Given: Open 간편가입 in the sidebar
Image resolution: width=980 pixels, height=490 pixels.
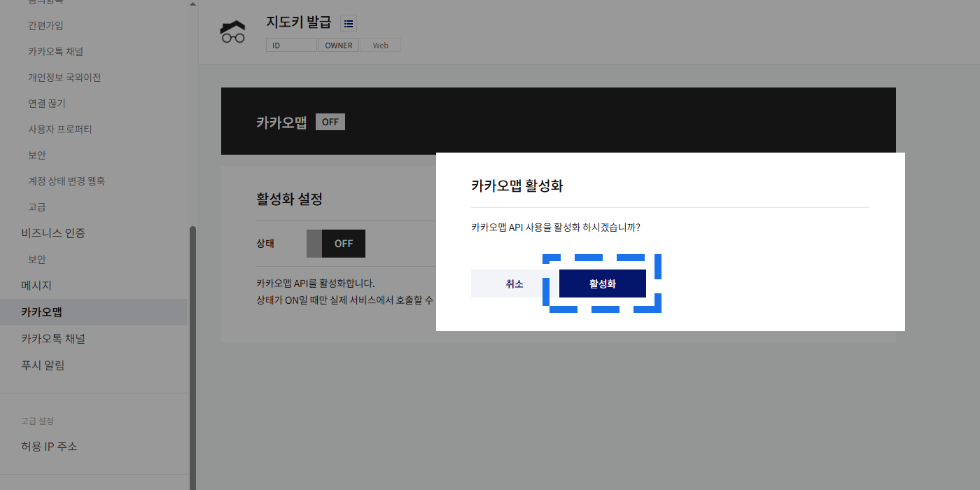Looking at the screenshot, I should click(x=46, y=26).
